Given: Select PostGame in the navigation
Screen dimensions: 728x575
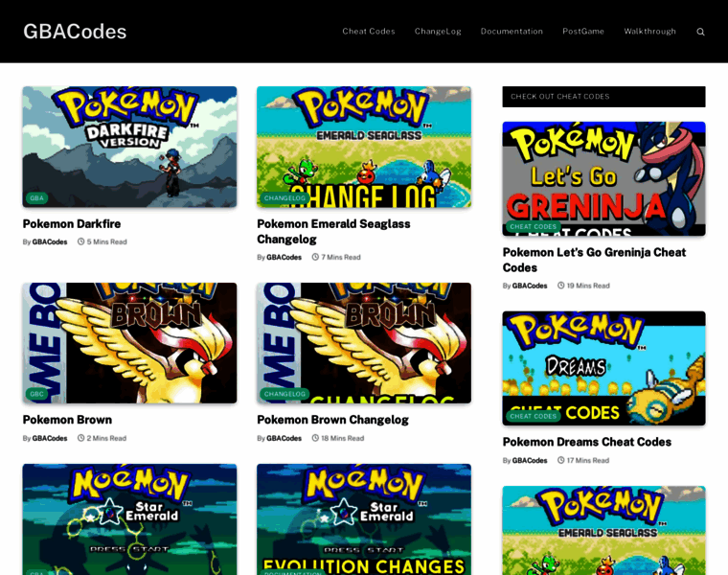Looking at the screenshot, I should (583, 32).
